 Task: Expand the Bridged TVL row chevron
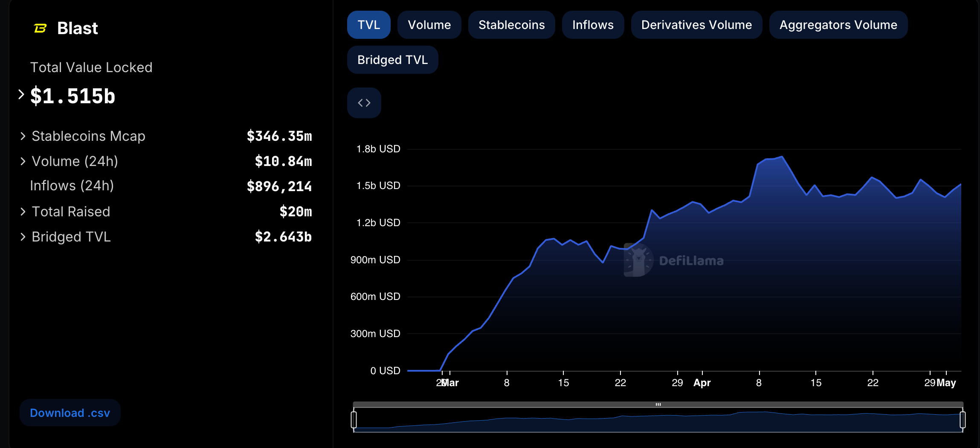[23, 237]
